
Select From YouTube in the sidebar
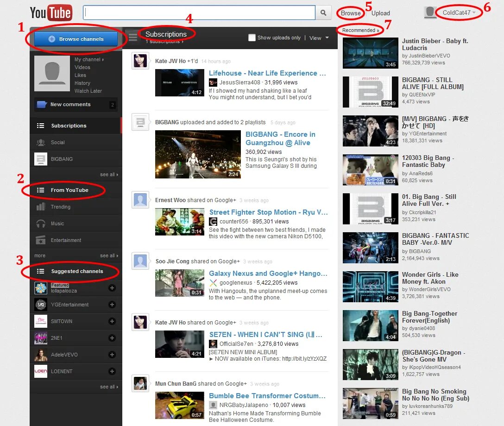76,190
